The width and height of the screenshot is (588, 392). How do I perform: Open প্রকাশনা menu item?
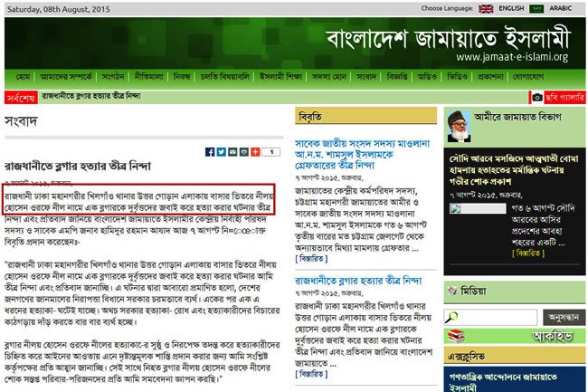point(490,77)
